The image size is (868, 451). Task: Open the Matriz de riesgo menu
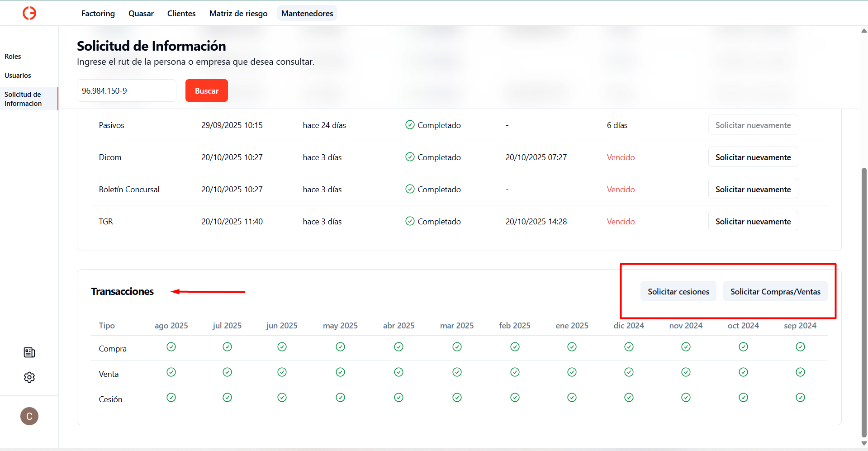point(238,14)
